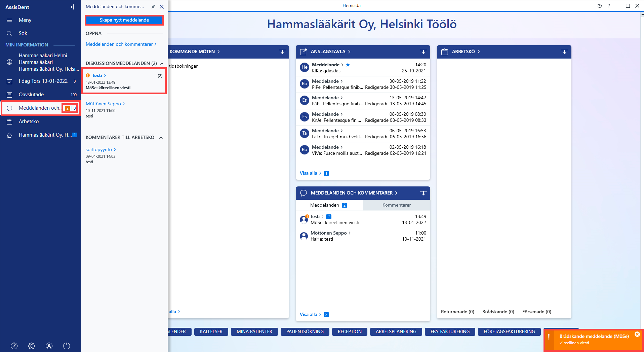This screenshot has width=644, height=352.
Task: Collapse the Kommentarer till arbetskö section
Action: click(161, 138)
